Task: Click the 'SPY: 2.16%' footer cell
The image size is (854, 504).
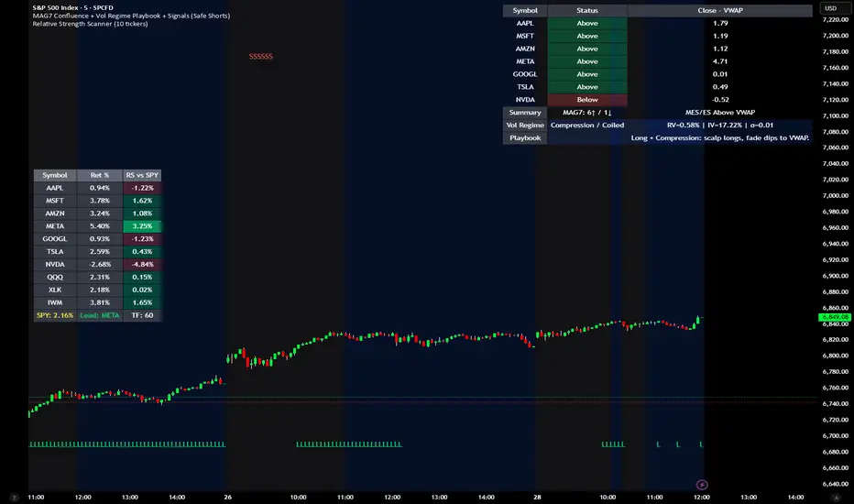Action: (55, 315)
